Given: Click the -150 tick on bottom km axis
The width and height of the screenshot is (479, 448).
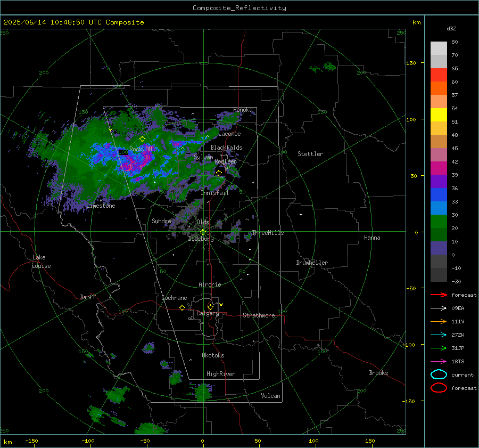Looking at the screenshot, I should (x=31, y=441).
